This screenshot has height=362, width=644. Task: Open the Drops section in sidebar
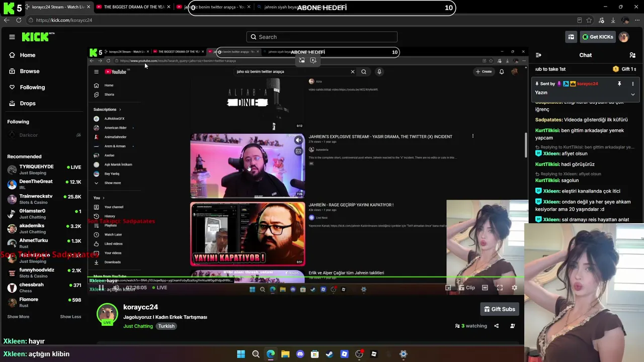click(x=28, y=103)
